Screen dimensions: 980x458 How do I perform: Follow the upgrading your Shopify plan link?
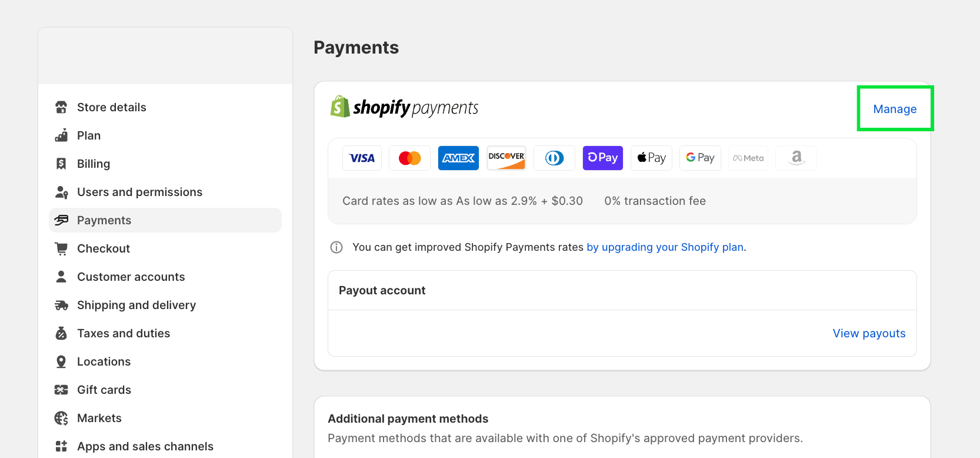pyautogui.click(x=665, y=247)
